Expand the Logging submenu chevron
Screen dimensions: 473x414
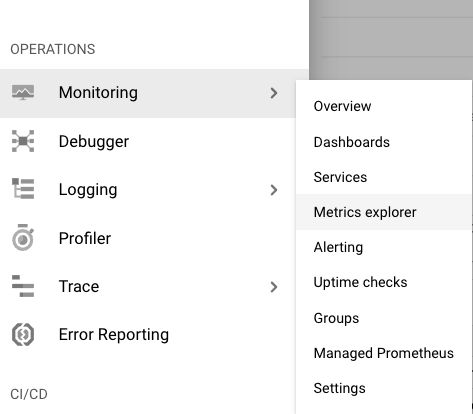tap(274, 190)
